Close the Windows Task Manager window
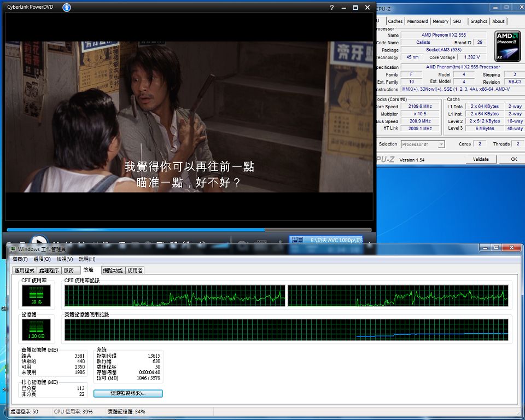525x420 pixels. click(x=511, y=248)
